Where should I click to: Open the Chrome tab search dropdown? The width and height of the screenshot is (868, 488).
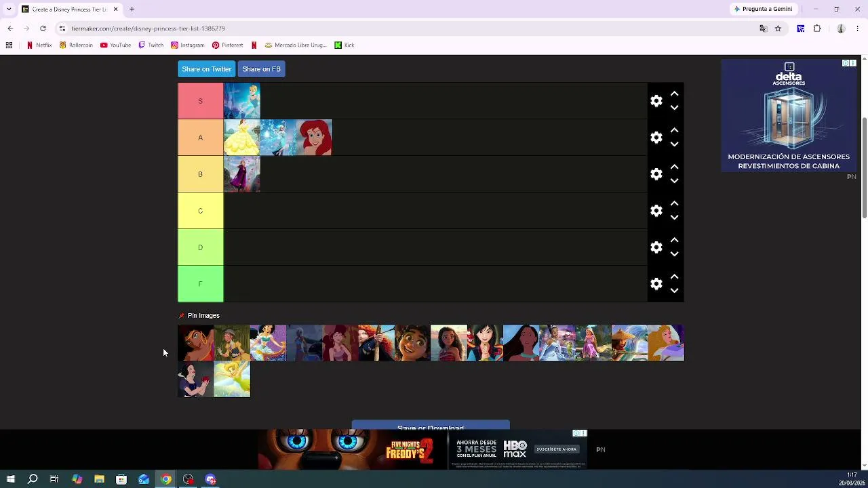9,9
